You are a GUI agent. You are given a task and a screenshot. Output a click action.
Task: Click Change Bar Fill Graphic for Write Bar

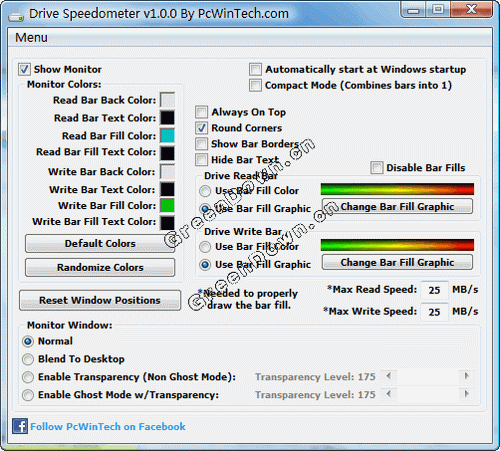397,262
